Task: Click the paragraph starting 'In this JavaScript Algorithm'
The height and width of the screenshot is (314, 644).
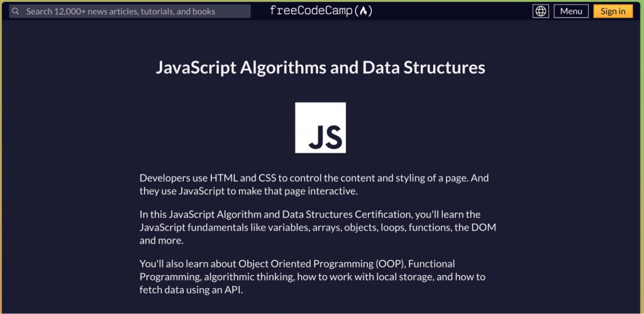Action: 318,227
